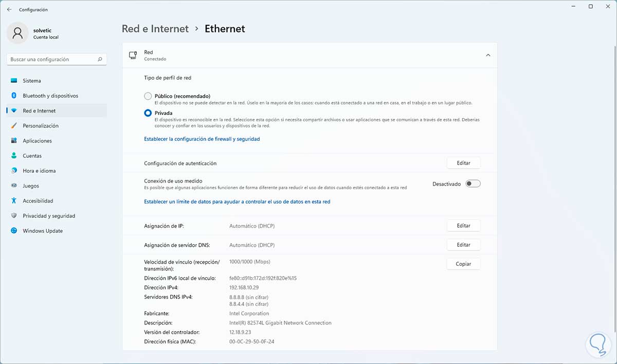Screen dimensions: 617x364
Task: Open Privacidad y seguridad section
Action: pos(49,216)
